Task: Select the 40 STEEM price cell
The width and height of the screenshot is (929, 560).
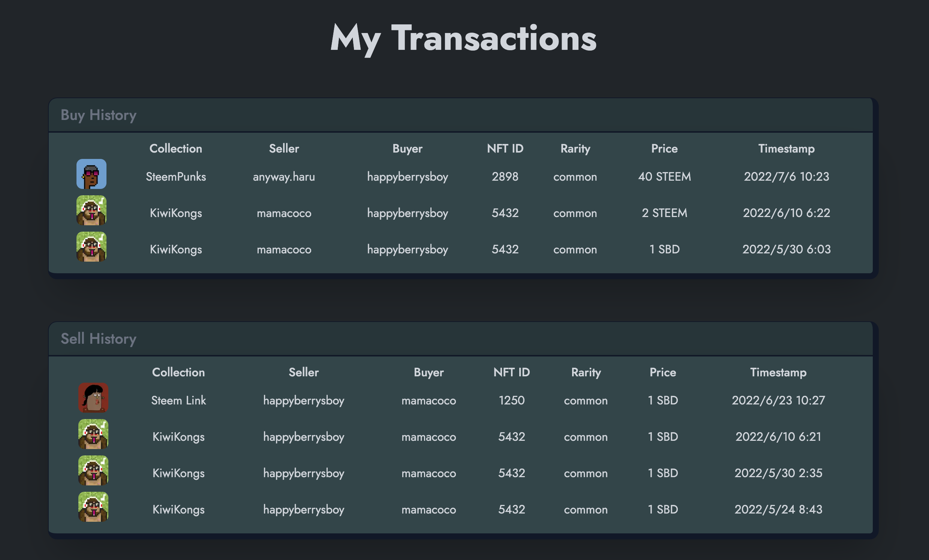Action: coord(664,177)
